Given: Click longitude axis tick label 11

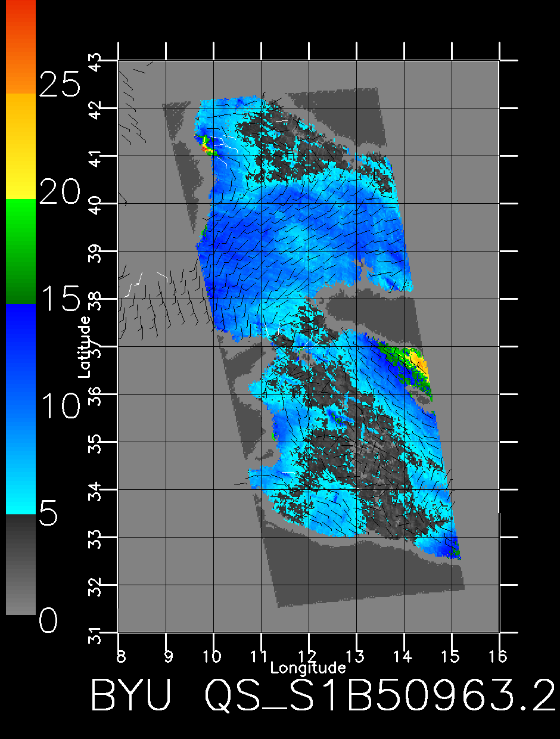Looking at the screenshot, I should (x=260, y=656).
